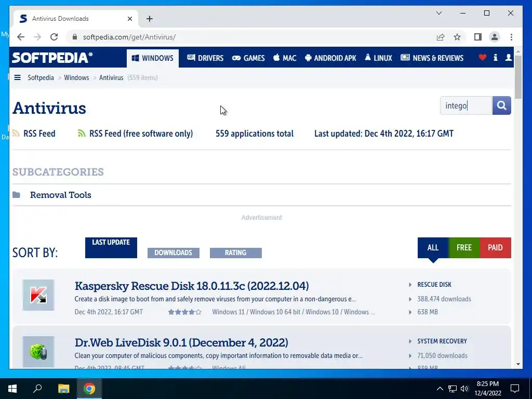
Task: Click the Chrome back arrow
Action: [21, 37]
